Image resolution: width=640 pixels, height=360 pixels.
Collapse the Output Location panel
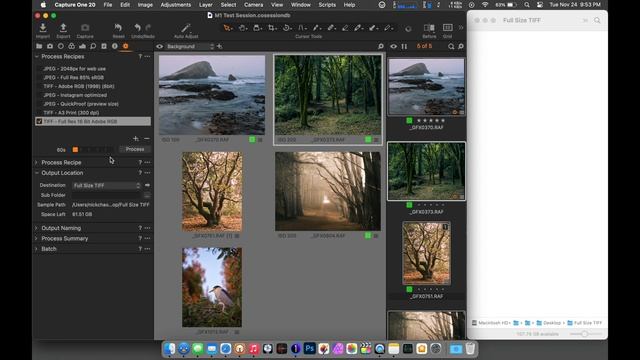tap(37, 173)
